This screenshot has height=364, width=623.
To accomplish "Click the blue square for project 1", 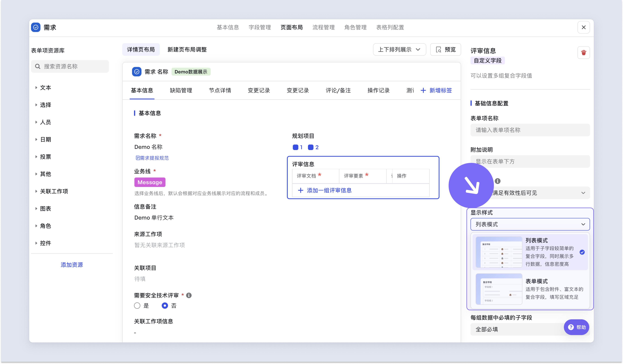I will click(x=295, y=147).
